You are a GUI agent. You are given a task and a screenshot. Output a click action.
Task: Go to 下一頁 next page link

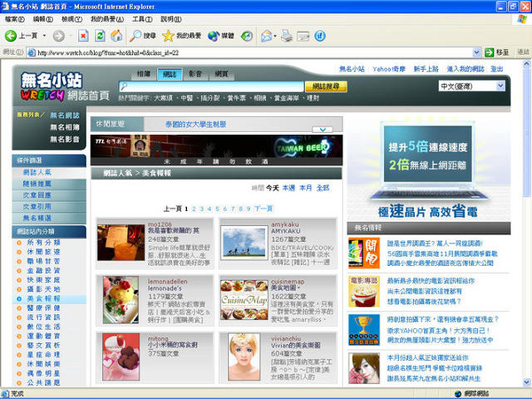[x=263, y=208]
